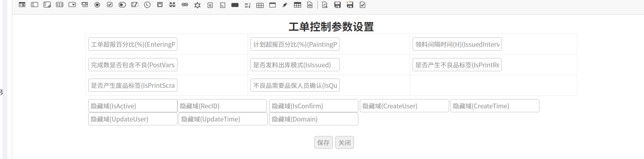The height and width of the screenshot is (159, 644).
Task: Add a toggle switch control
Action: (x=122, y=5)
